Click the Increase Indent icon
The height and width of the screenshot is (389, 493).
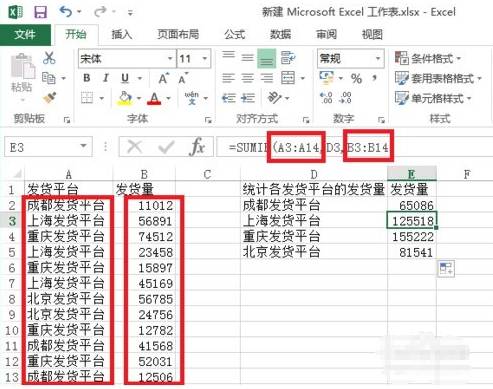tap(248, 98)
